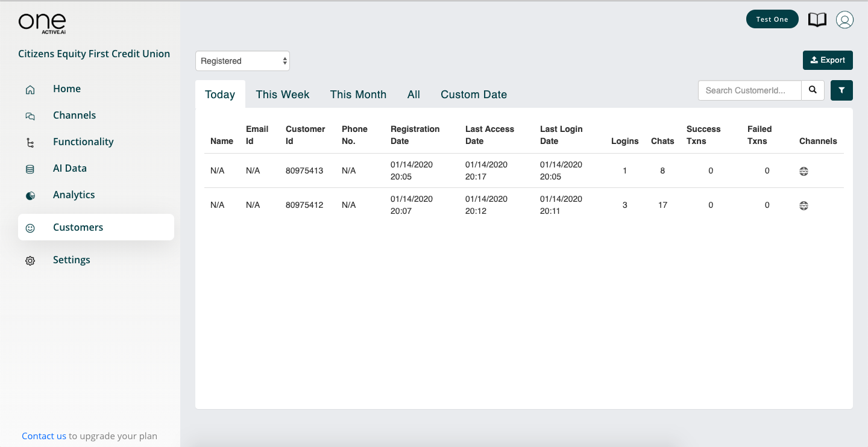The width and height of the screenshot is (868, 447).
Task: Open Channels in the sidebar
Action: pyautogui.click(x=74, y=115)
